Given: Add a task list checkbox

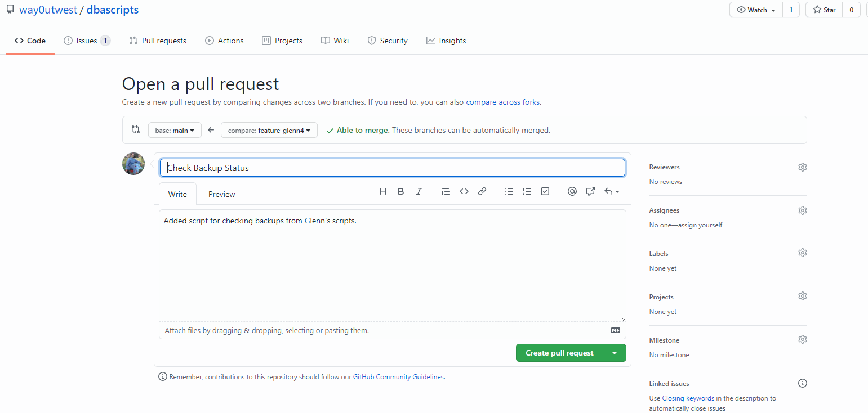Looking at the screenshot, I should [545, 191].
